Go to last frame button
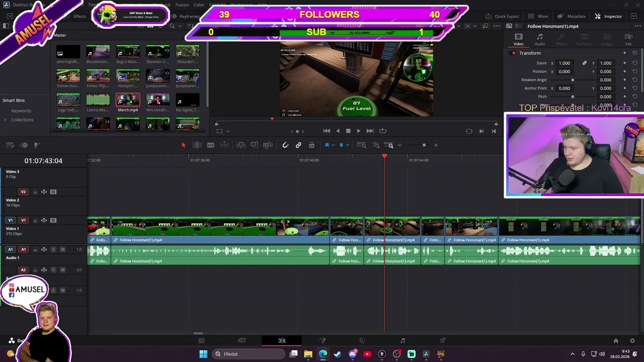The image size is (644, 362). [x=370, y=131]
